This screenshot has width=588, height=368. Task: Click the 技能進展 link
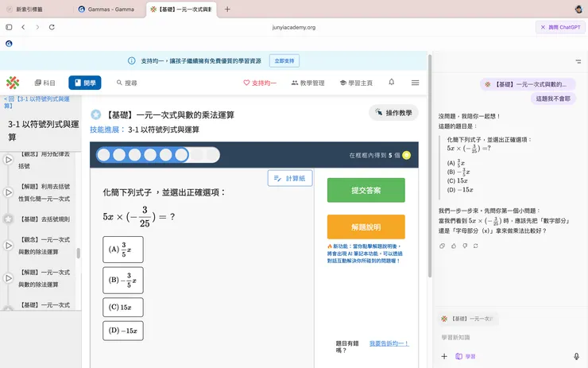pyautogui.click(x=107, y=130)
